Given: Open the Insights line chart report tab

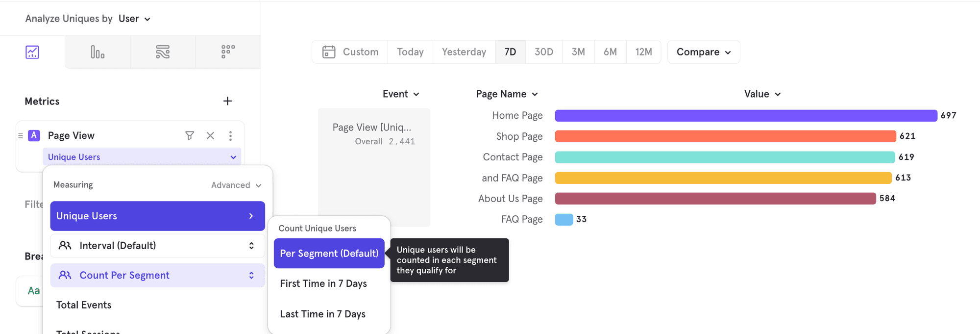Looking at the screenshot, I should click(32, 52).
